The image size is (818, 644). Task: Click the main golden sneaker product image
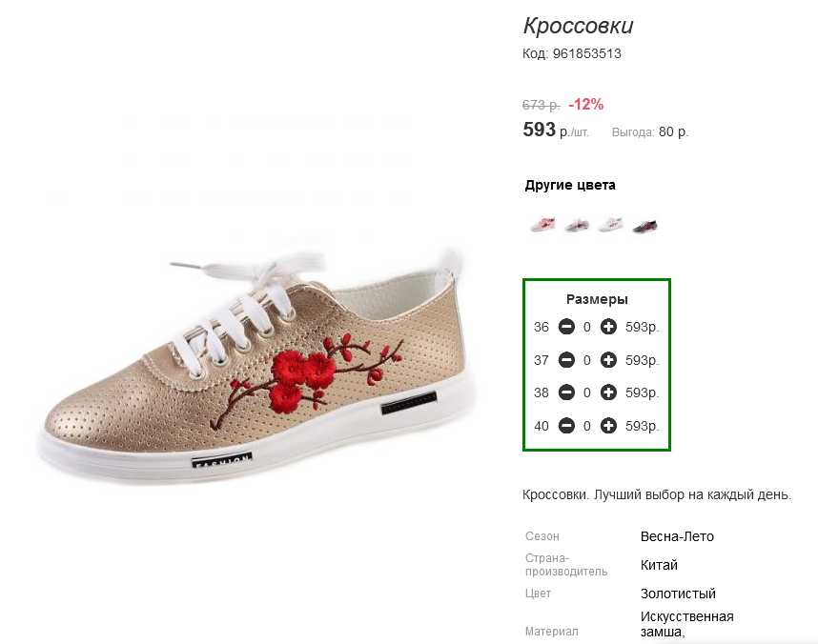256,365
